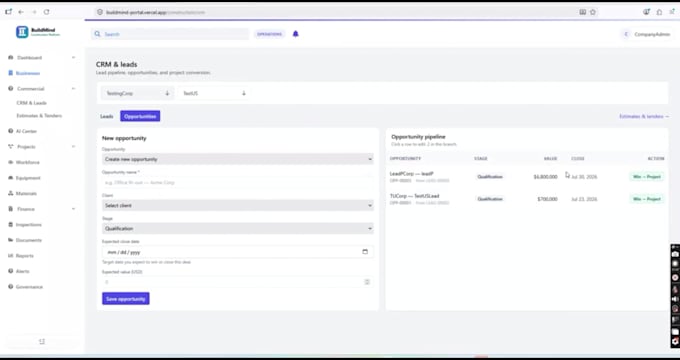Viewport: 680px width, 360px height.
Task: Click the notification bell icon
Action: 296,34
